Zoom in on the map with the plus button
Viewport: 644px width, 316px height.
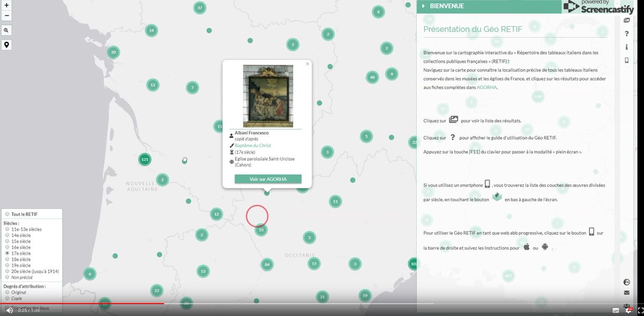click(6, 5)
